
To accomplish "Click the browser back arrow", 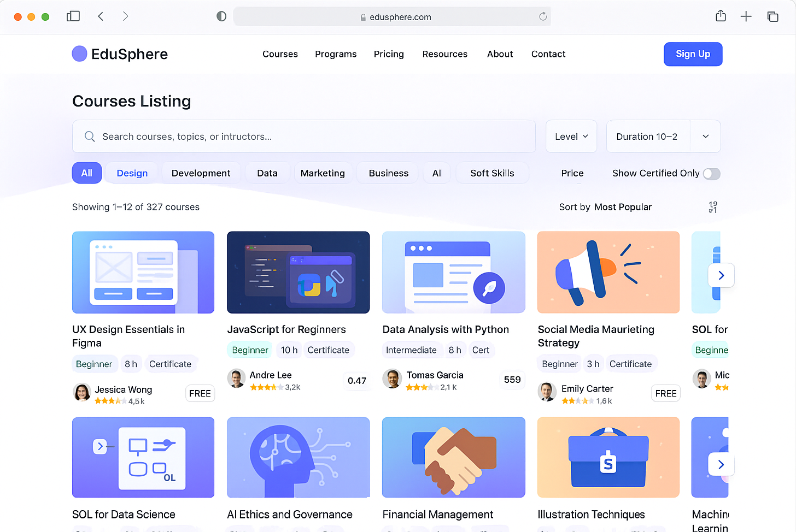I will pos(101,16).
